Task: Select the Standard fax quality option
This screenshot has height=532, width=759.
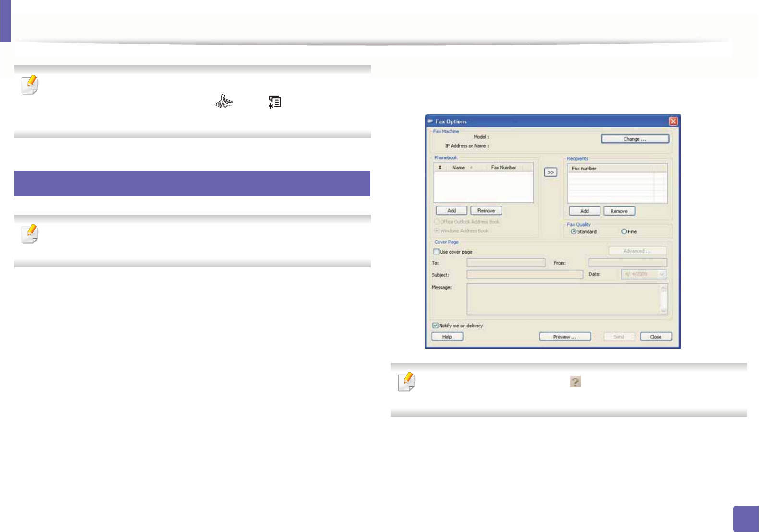Action: pyautogui.click(x=574, y=231)
